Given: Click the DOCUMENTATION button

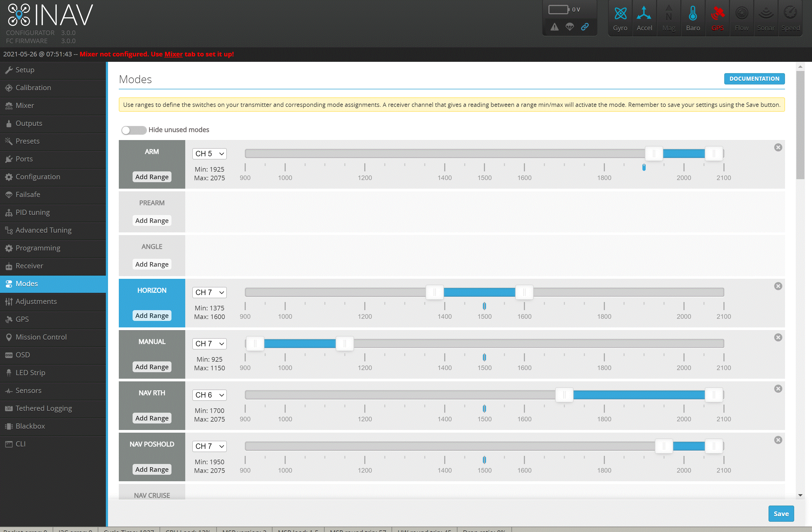Looking at the screenshot, I should point(754,79).
